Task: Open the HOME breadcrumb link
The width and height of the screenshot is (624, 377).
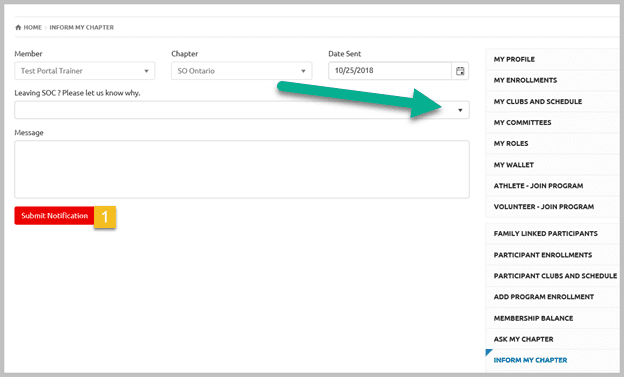Action: pos(32,27)
